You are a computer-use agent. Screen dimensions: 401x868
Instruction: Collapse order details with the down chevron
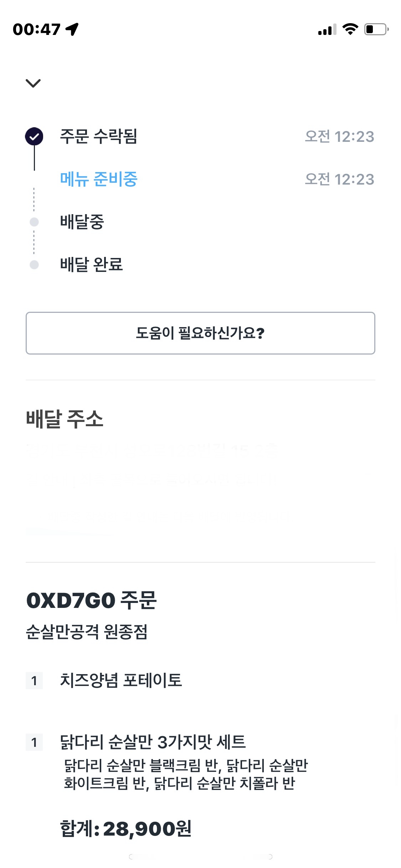[x=33, y=83]
